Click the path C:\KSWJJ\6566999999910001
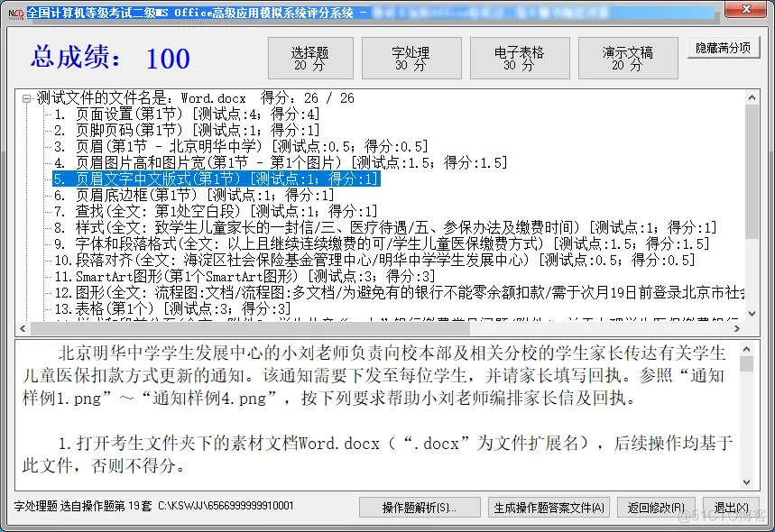The height and width of the screenshot is (532, 775). (226, 506)
